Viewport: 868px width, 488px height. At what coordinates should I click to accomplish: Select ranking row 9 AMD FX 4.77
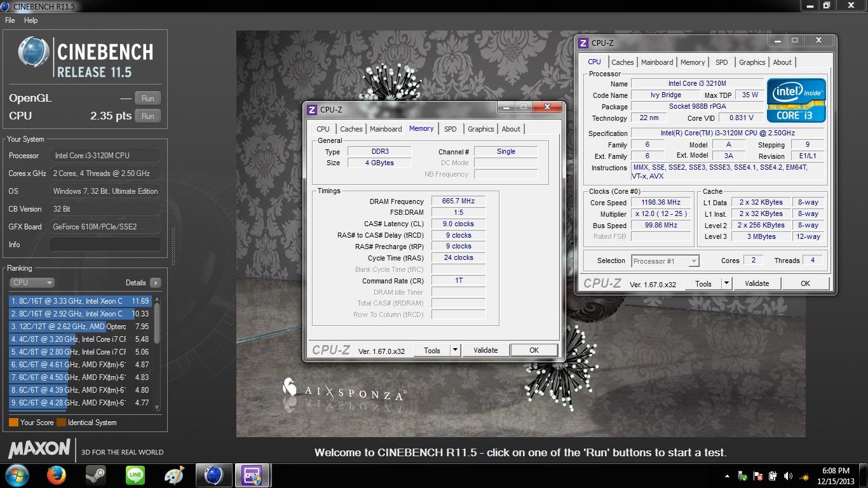click(x=80, y=403)
